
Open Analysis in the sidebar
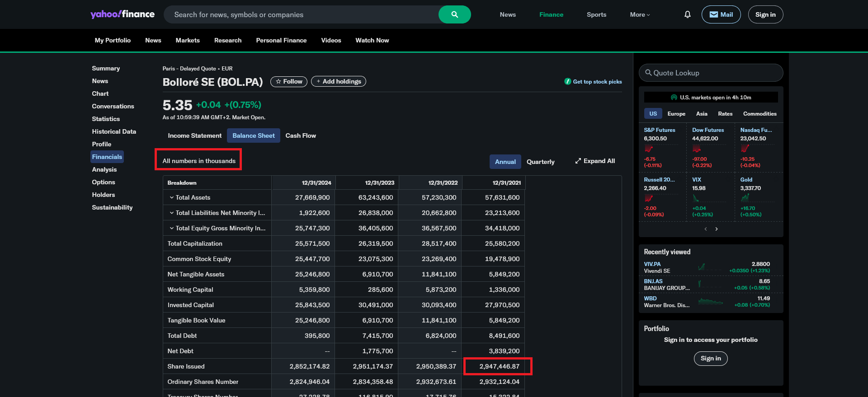tap(104, 169)
